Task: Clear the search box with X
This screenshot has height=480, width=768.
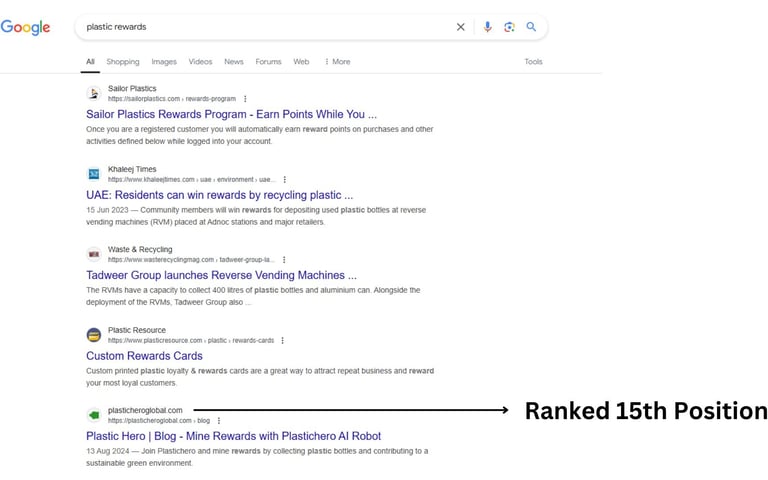Action: point(460,27)
